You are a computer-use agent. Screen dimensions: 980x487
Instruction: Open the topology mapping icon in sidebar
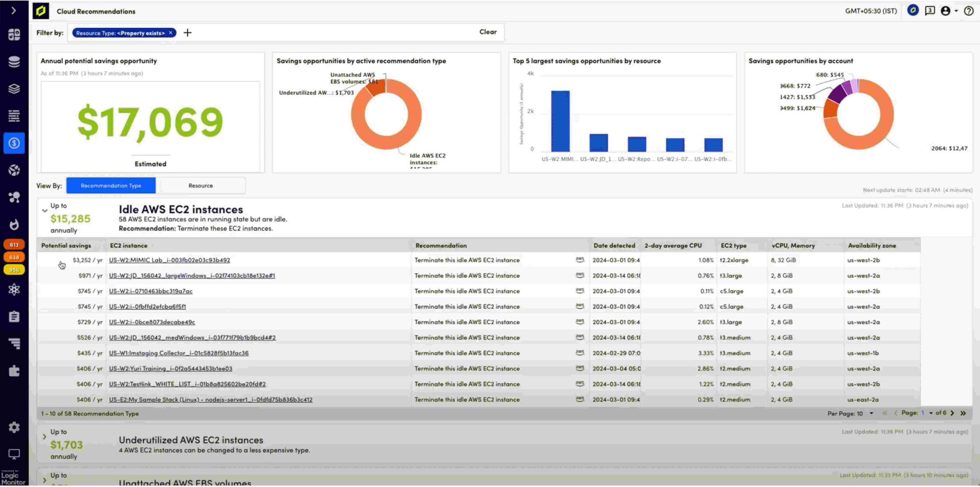point(14,197)
